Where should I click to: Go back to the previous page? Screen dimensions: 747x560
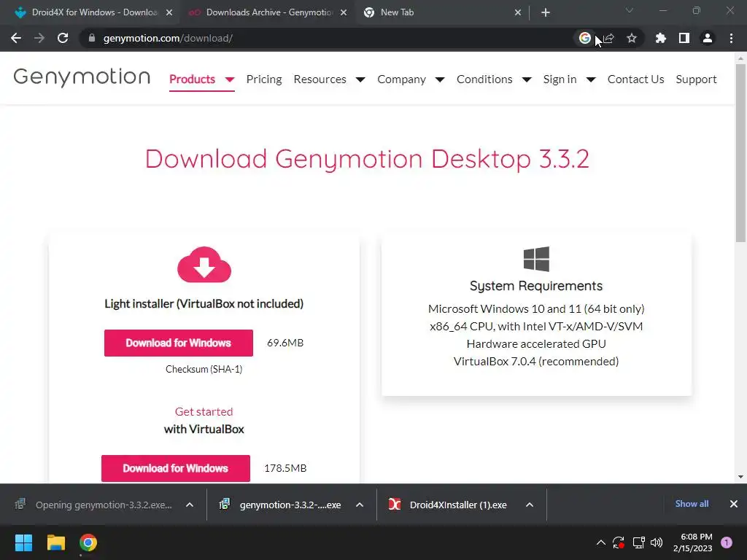point(16,38)
